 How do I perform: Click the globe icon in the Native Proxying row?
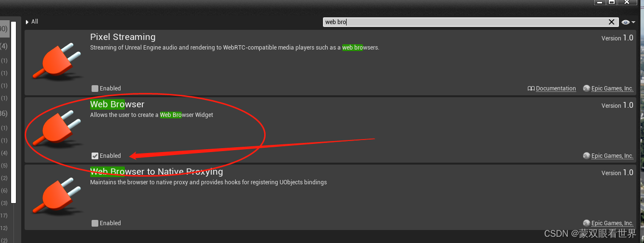coord(586,223)
